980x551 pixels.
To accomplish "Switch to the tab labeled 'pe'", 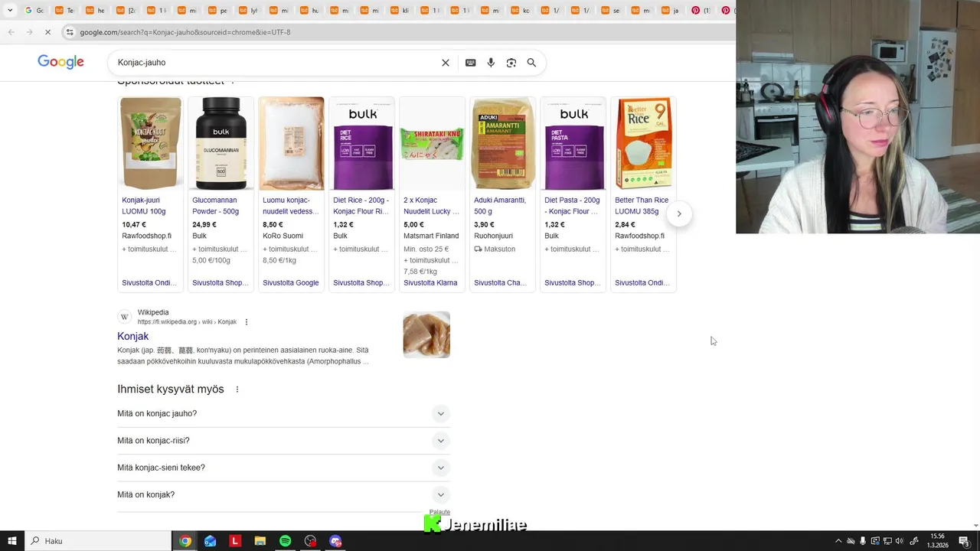I will pyautogui.click(x=218, y=11).
